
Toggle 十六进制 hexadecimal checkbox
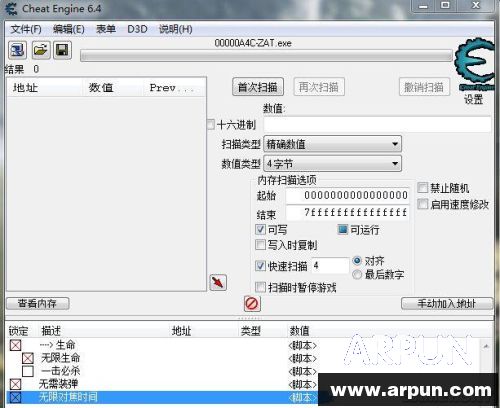click(x=211, y=124)
